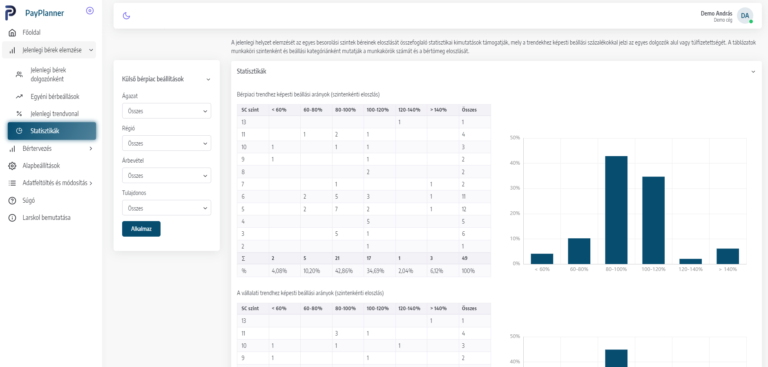768x367 pixels.
Task: Click the Alkalmaz button
Action: [x=141, y=229]
